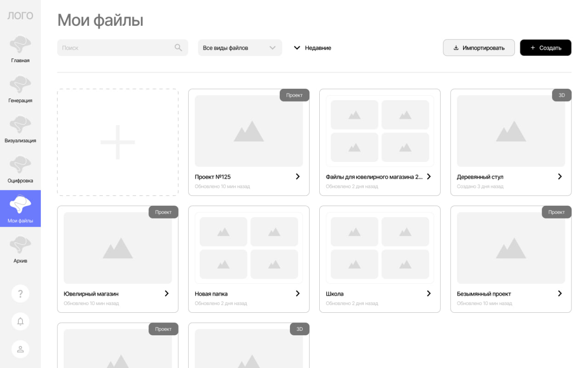Open Файлы для ювелирного магазина arrow
This screenshot has width=588, height=368.
coord(429,176)
